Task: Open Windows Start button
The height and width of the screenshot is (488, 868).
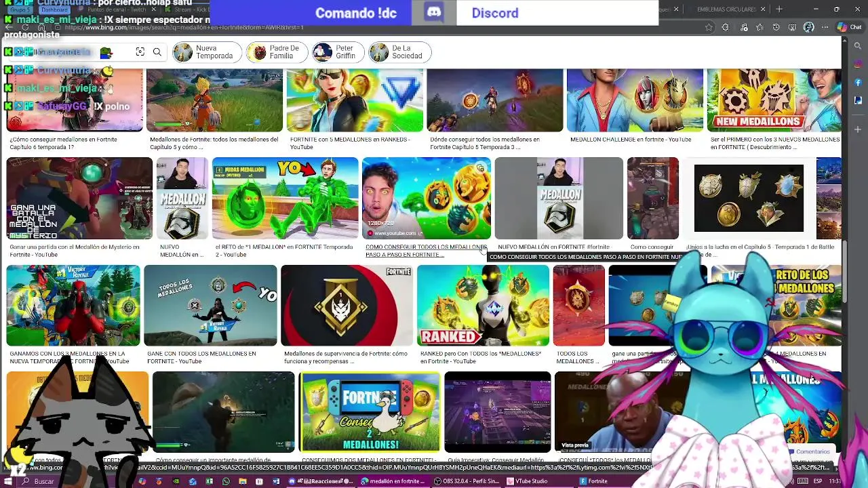Action: click(x=7, y=481)
